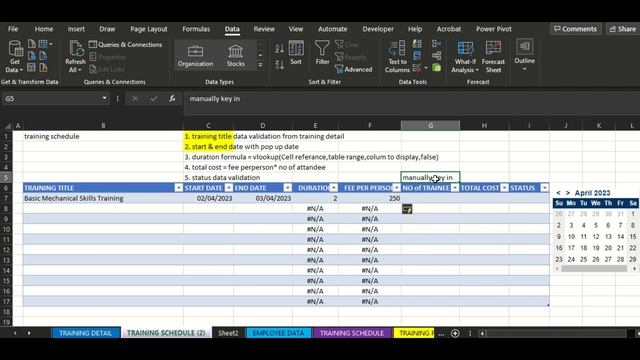Toggle the Queries & Connections pane

[x=125, y=44]
